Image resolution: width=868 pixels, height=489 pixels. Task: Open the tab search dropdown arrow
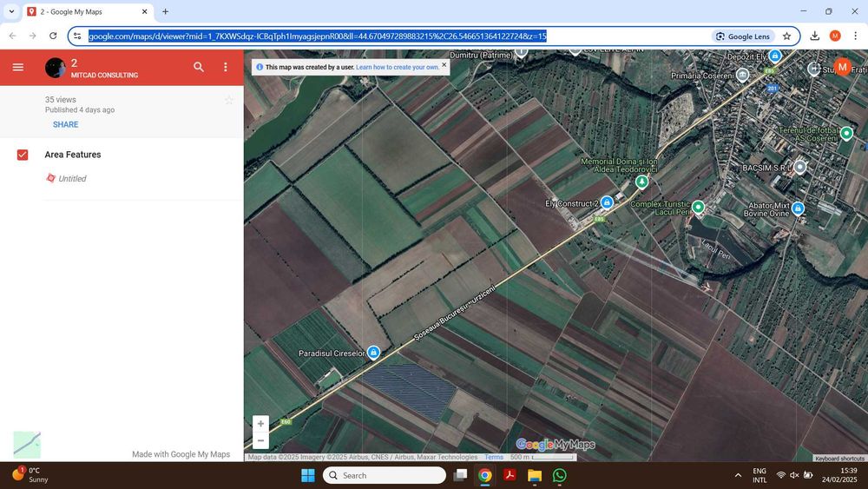click(11, 11)
